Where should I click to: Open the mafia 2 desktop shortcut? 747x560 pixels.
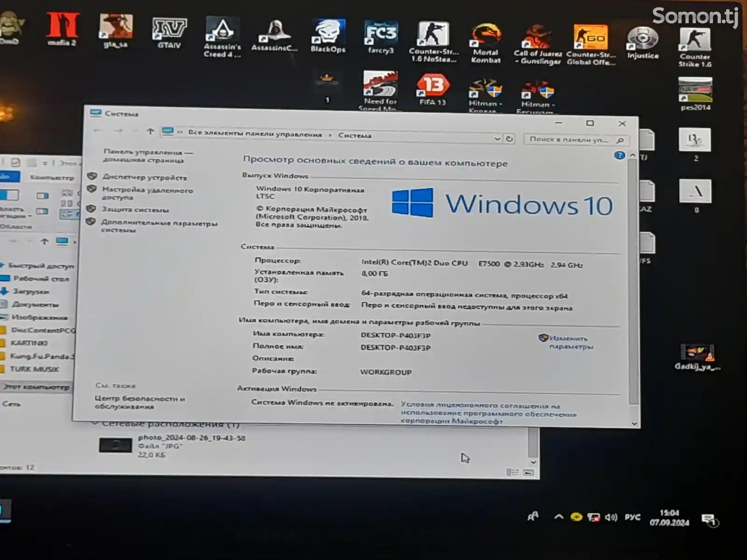pos(62,29)
